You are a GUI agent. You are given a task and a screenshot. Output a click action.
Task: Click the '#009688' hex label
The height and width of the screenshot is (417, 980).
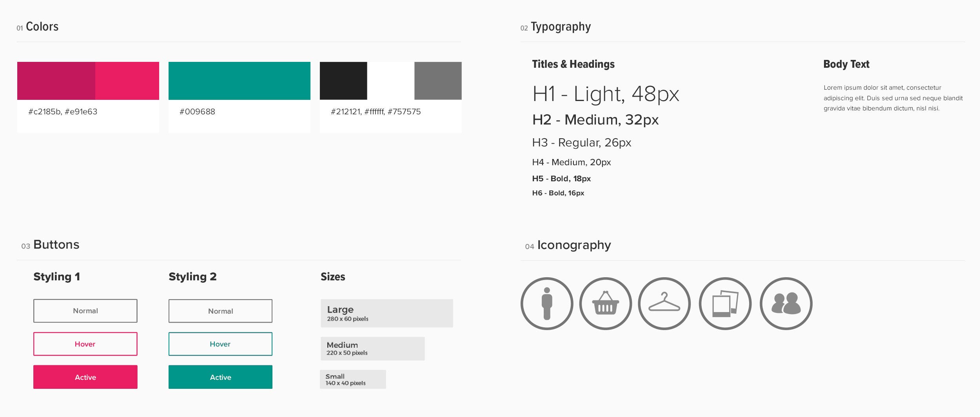pos(197,112)
